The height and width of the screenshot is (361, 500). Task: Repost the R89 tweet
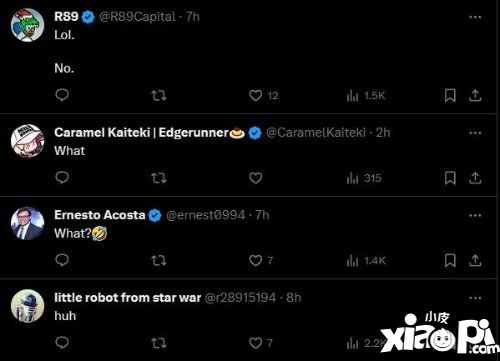tap(159, 96)
